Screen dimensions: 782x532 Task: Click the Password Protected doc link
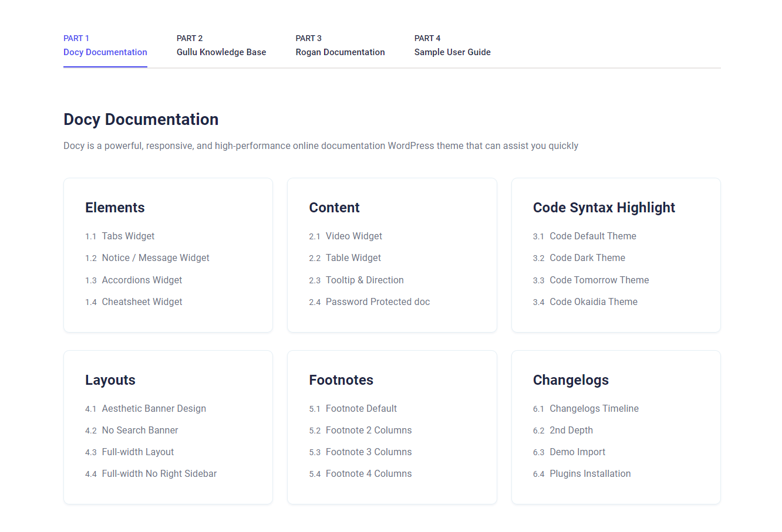tap(377, 302)
